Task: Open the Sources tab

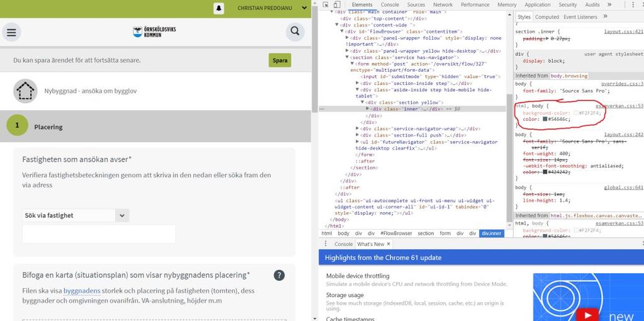Action: tap(416, 4)
